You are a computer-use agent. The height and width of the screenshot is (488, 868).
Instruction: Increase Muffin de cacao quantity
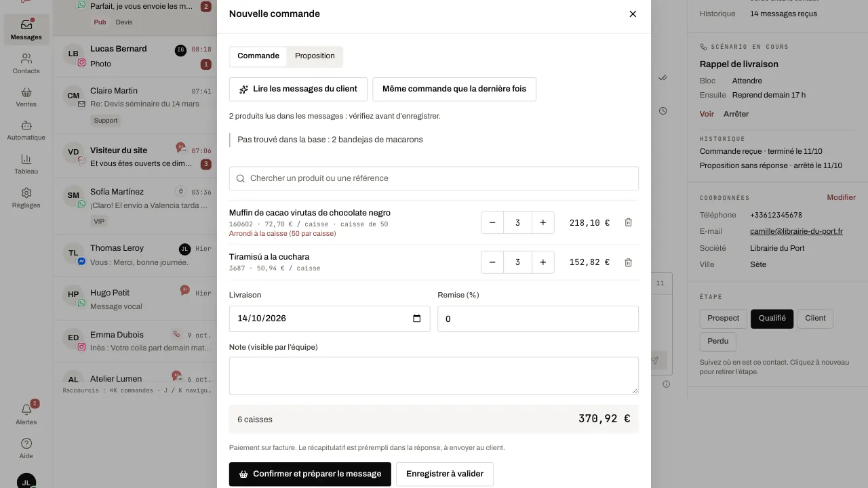tap(543, 222)
